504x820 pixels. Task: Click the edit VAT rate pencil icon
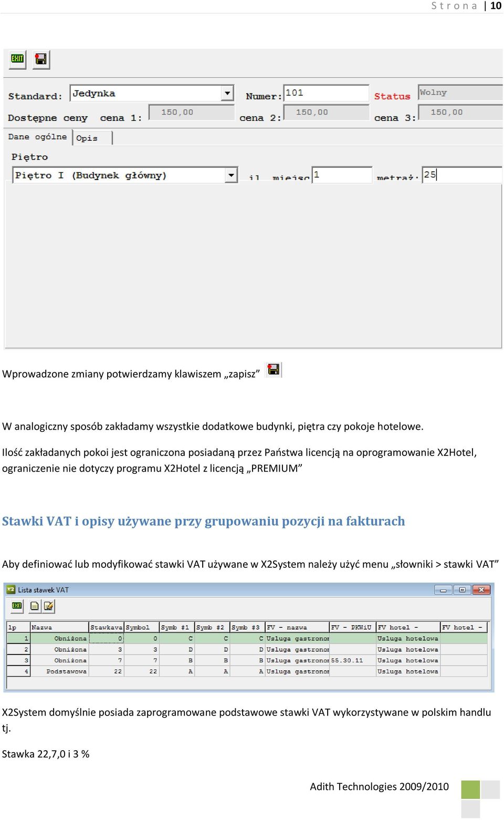pos(48,606)
